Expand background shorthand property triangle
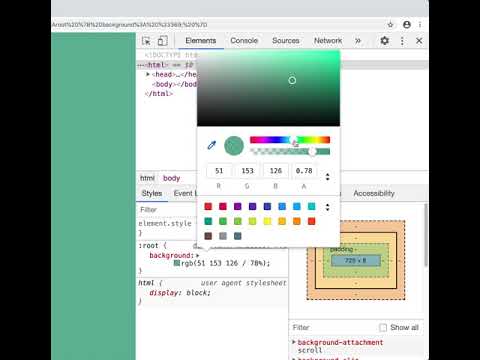The image size is (480, 360). pos(198,255)
